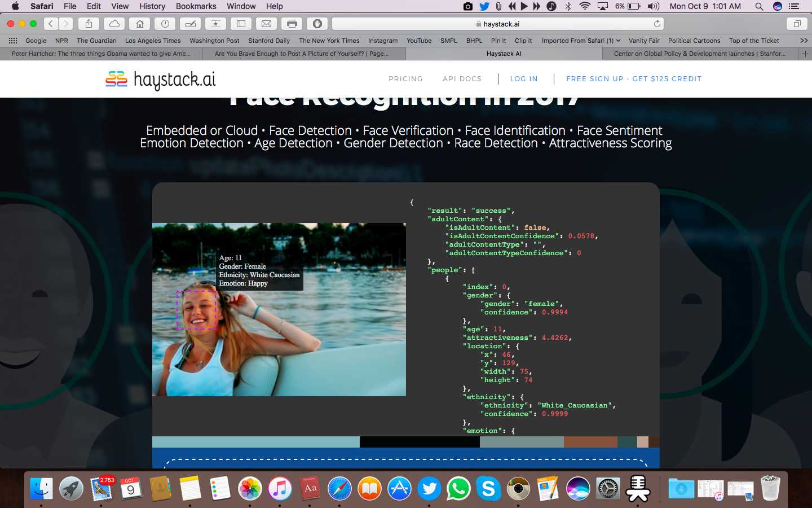The width and height of the screenshot is (812, 508).
Task: Open the Bookmarks menu in the menu bar
Action: coord(196,6)
